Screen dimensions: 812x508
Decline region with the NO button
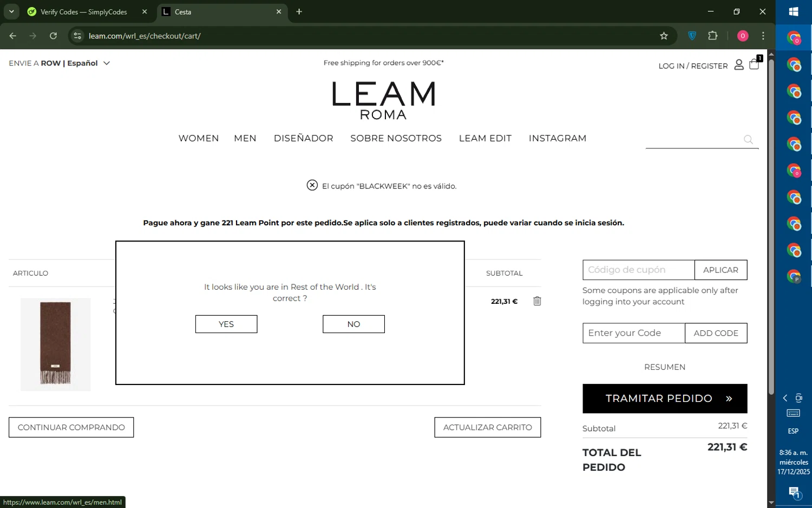pyautogui.click(x=353, y=324)
